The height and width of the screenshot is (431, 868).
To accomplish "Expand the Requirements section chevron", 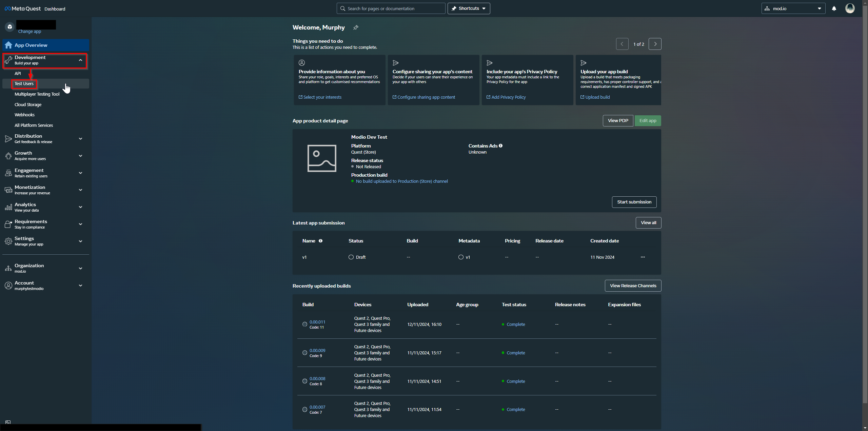I will pyautogui.click(x=80, y=224).
